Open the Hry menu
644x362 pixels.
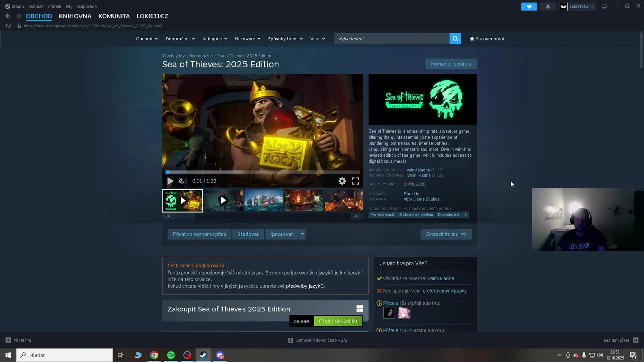point(69,6)
